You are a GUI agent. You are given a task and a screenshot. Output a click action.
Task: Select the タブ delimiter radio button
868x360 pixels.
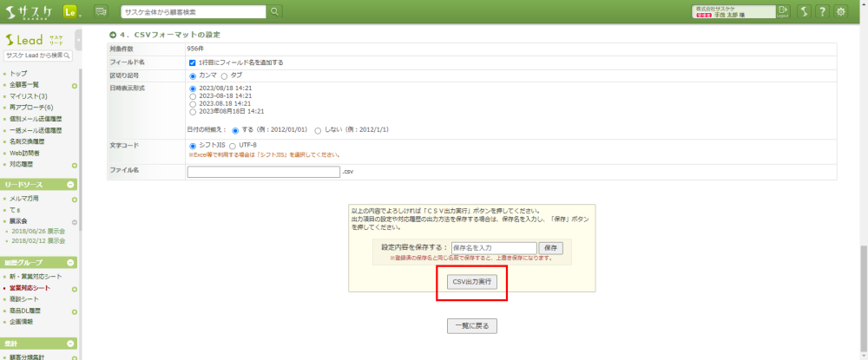coord(224,76)
